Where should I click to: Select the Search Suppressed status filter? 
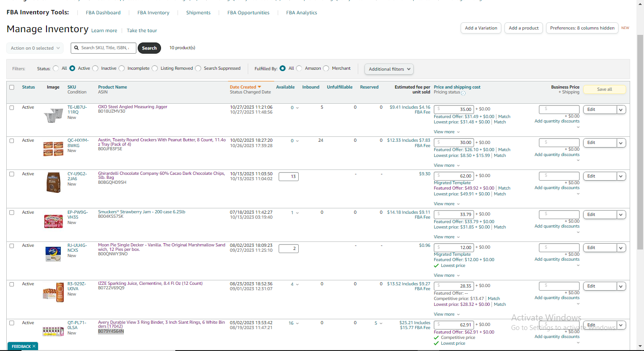198,68
